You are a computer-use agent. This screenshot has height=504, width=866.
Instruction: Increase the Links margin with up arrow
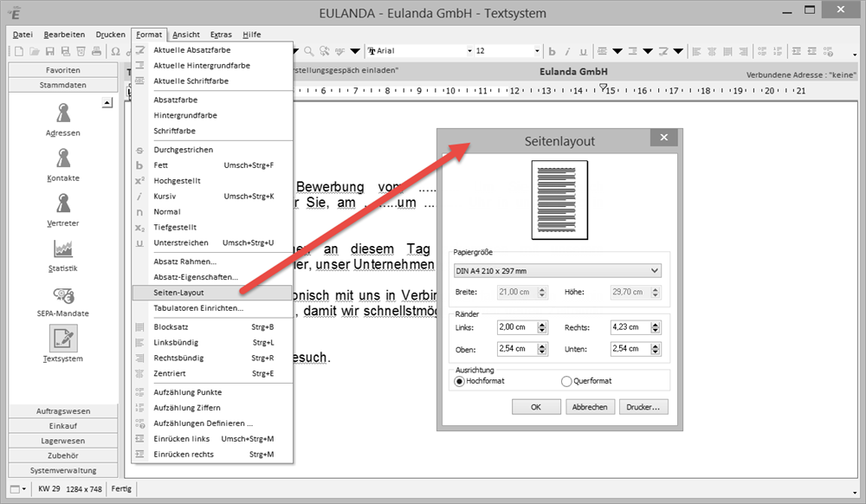click(x=542, y=325)
